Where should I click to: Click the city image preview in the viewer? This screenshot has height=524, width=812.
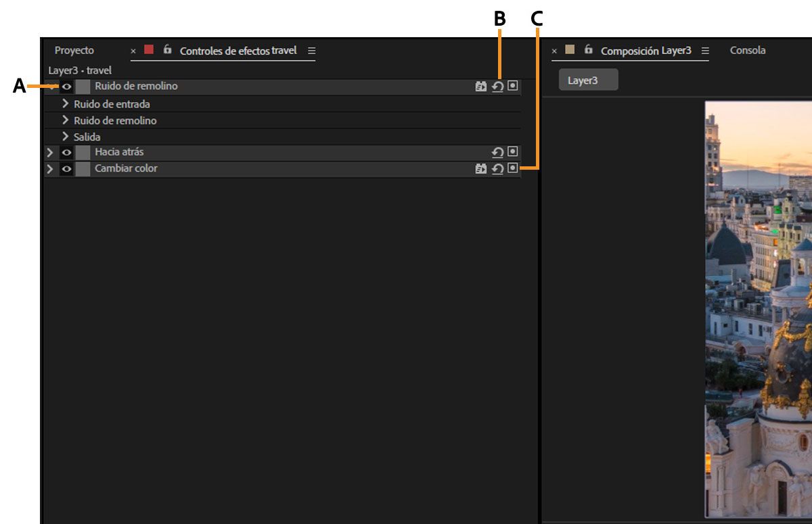click(x=757, y=304)
